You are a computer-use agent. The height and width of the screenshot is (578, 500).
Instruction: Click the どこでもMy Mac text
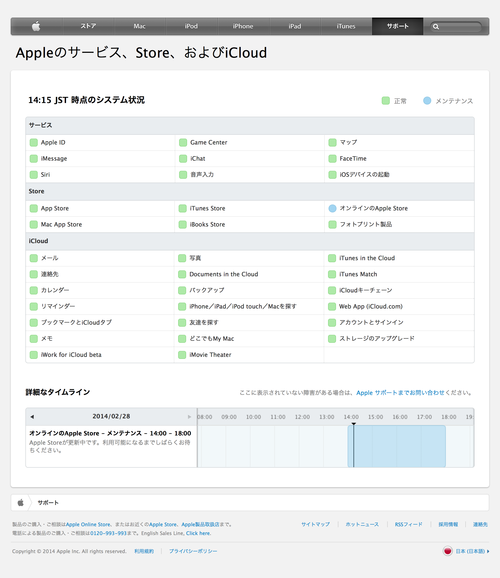[x=212, y=338]
